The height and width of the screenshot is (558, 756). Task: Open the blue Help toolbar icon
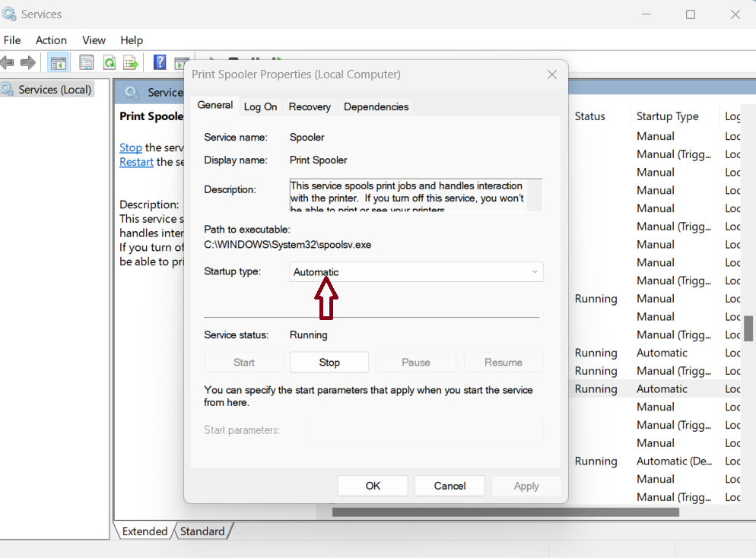tap(160, 62)
